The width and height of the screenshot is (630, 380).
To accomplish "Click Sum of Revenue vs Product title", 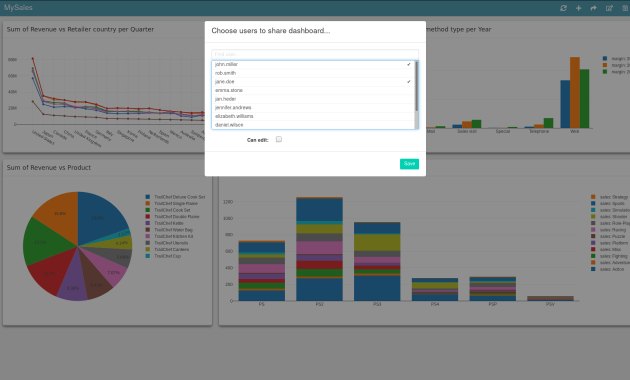I will click(x=49, y=168).
